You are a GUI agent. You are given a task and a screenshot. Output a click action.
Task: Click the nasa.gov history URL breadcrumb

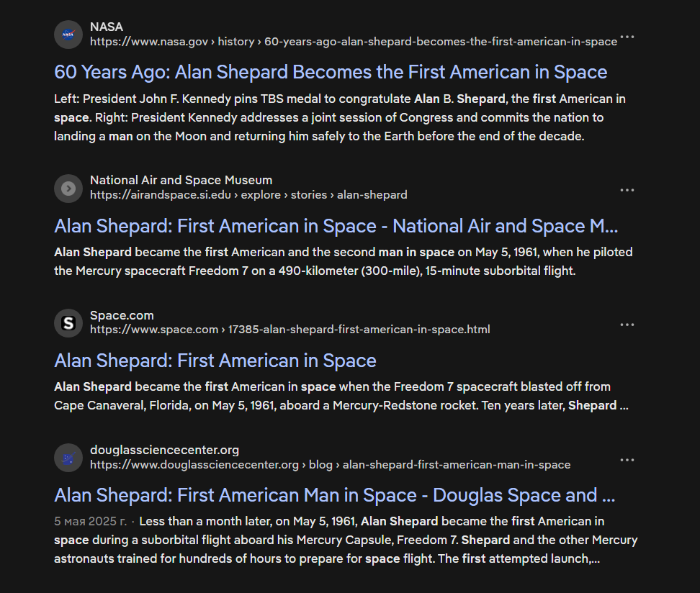[353, 42]
